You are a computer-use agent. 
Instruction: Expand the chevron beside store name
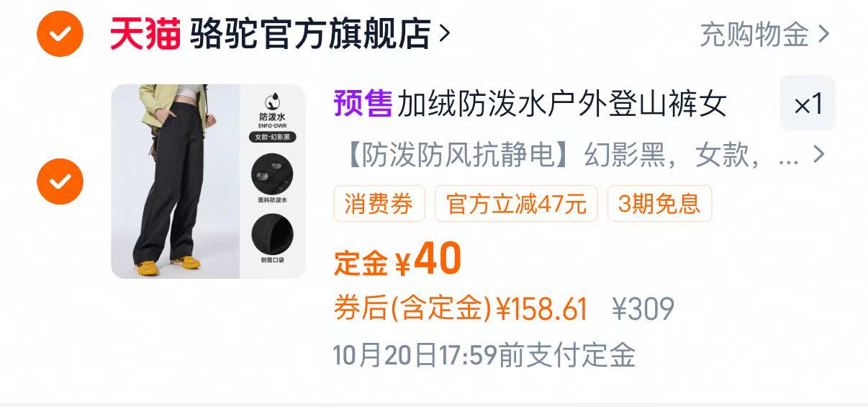point(444,34)
